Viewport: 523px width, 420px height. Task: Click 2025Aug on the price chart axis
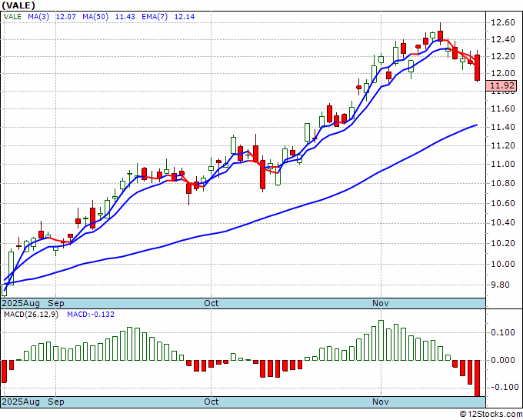(x=21, y=303)
